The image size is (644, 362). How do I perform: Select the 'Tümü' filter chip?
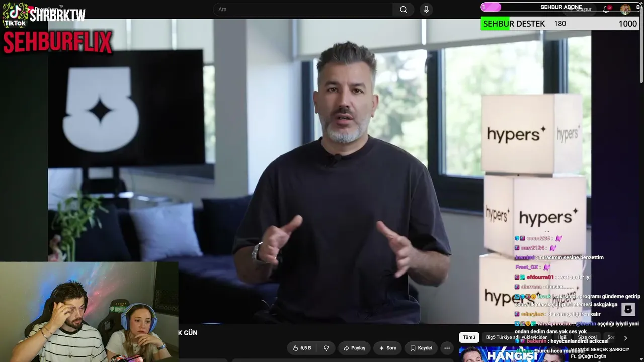coord(469,337)
